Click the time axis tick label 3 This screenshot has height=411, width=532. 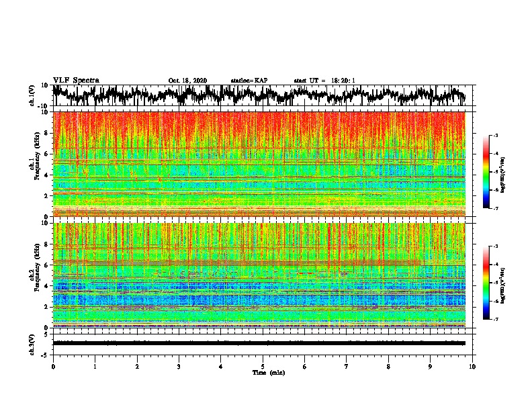click(179, 367)
